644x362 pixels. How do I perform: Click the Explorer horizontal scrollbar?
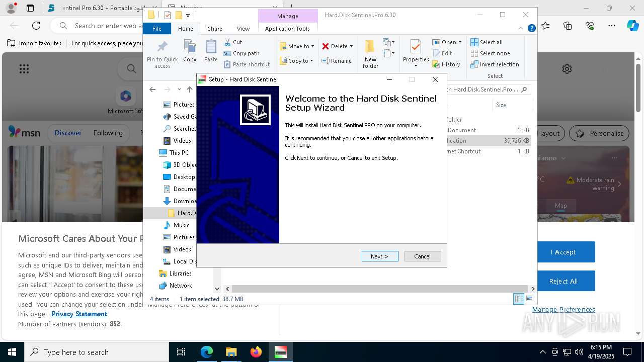380,289
